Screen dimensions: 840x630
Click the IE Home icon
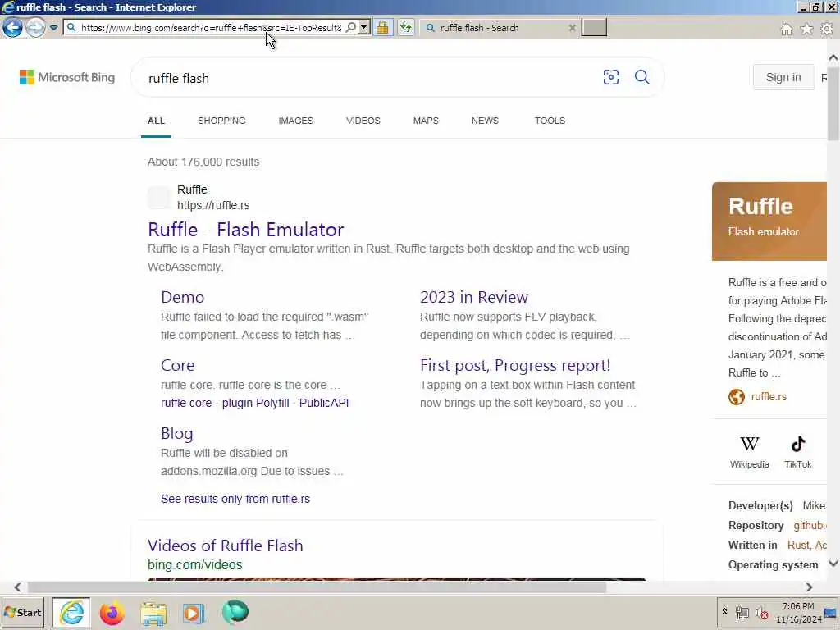[786, 29]
